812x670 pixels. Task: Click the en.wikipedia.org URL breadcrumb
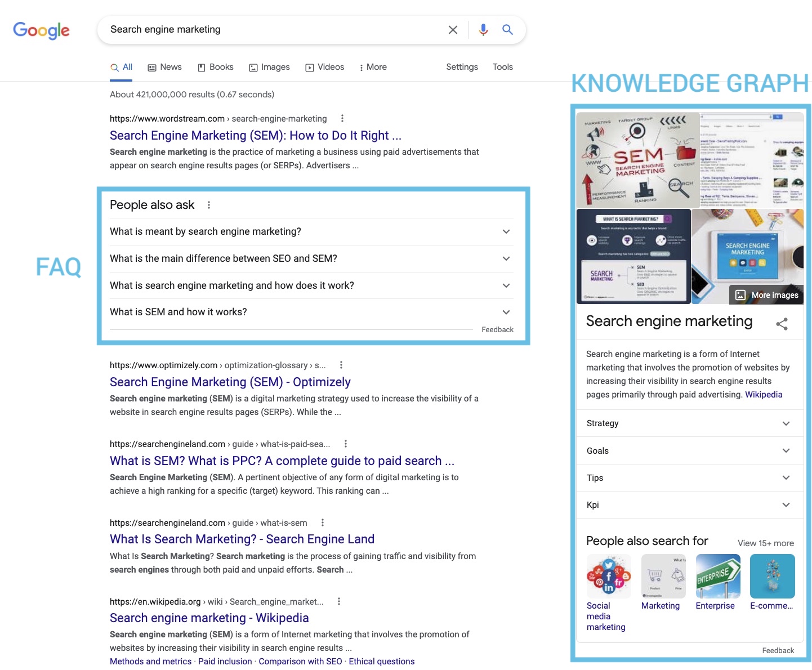[x=217, y=602]
